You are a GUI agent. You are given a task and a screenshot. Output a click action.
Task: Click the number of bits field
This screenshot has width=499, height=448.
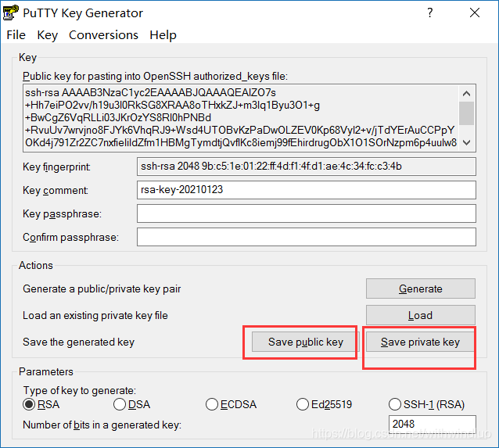(433, 424)
